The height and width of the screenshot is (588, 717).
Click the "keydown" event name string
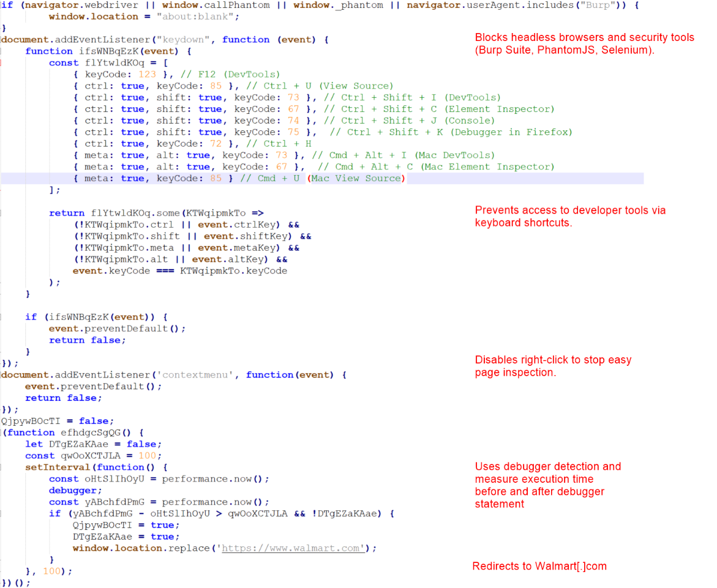pos(183,40)
